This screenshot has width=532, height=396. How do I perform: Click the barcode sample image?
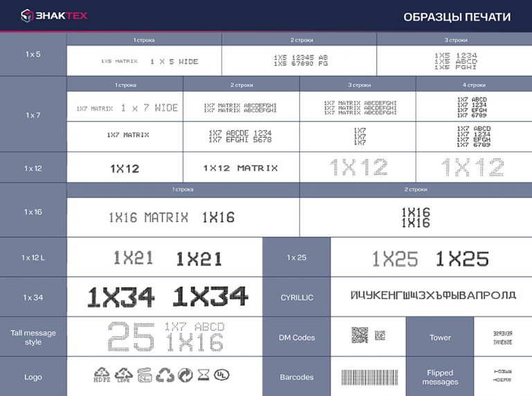tap(369, 377)
